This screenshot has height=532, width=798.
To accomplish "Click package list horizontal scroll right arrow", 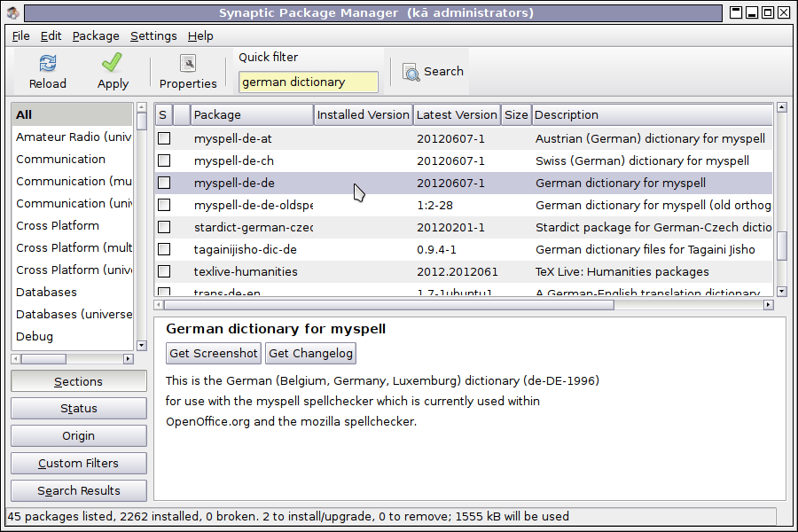I will (x=769, y=304).
